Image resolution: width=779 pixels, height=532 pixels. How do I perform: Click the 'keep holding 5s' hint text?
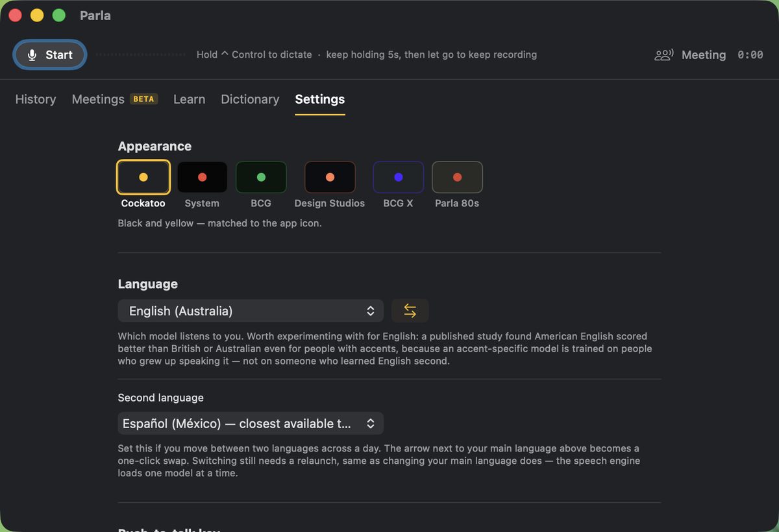click(x=432, y=54)
